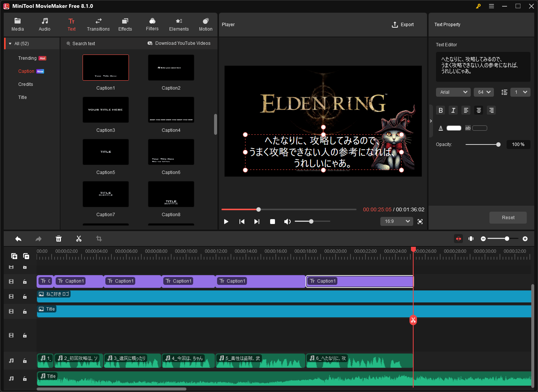Export the video project
The width and height of the screenshot is (538, 392).
click(403, 25)
